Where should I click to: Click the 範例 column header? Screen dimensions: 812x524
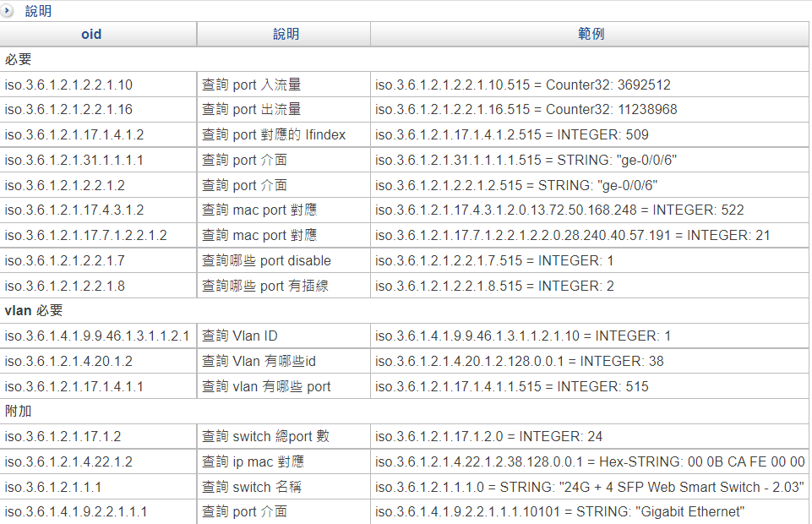tap(590, 35)
